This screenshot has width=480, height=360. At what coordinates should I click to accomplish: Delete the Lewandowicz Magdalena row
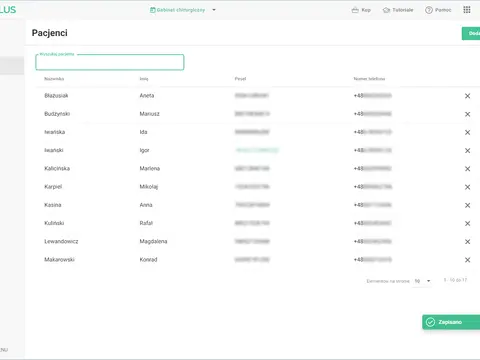coord(467,242)
